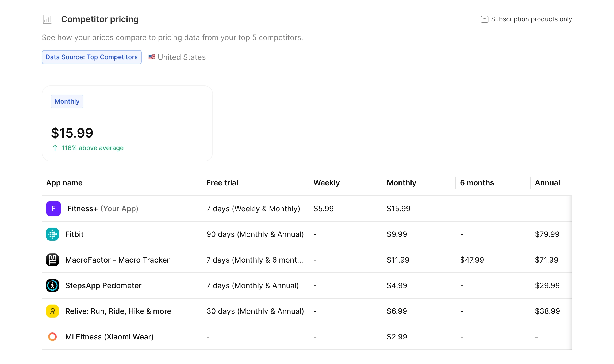Select the Fitbit app icon
614x364 pixels.
point(53,234)
